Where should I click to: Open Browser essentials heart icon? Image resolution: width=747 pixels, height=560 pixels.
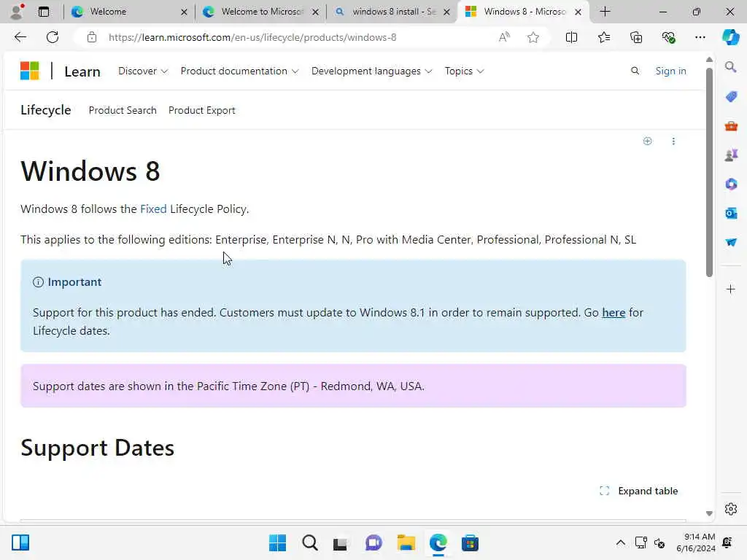point(668,37)
